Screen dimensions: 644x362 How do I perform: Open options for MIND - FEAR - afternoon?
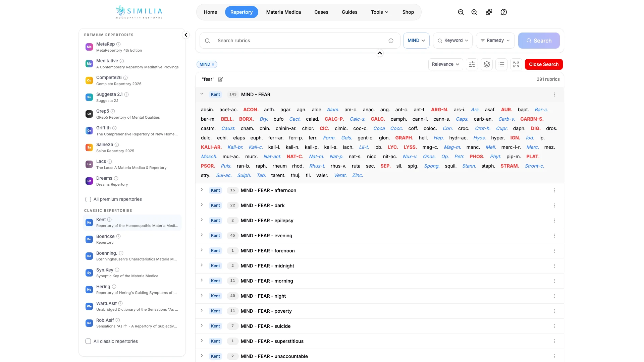pyautogui.click(x=554, y=190)
